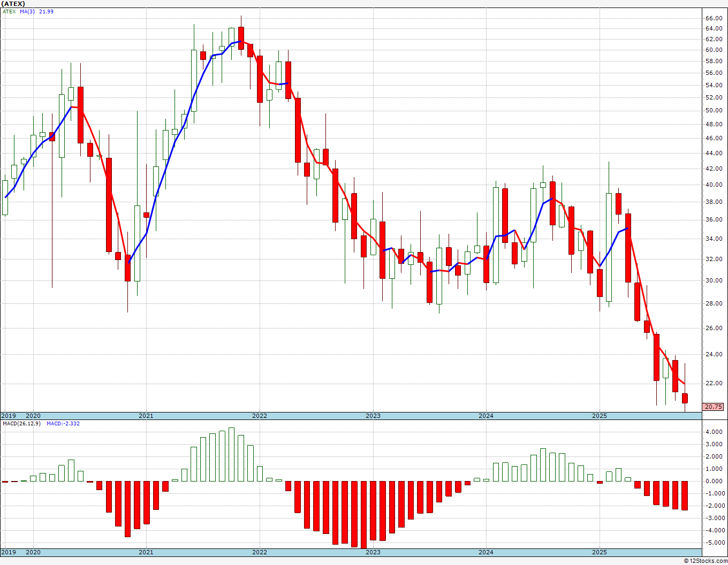
Task: Click the 1.000 MACD axis label
Action: [x=715, y=469]
